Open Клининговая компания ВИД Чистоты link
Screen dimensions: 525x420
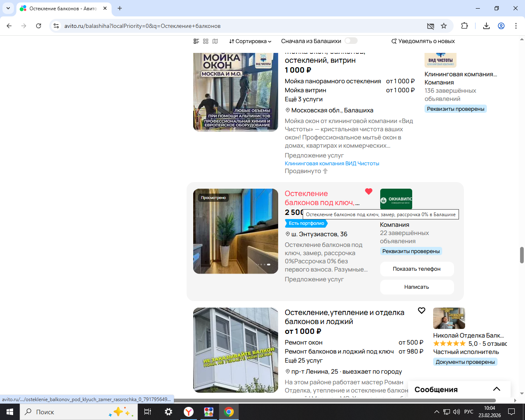[x=332, y=163]
